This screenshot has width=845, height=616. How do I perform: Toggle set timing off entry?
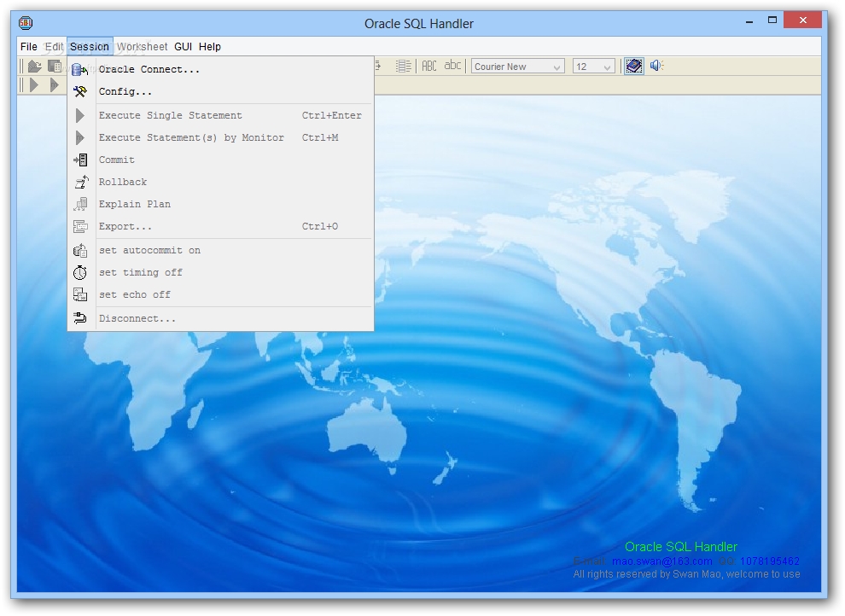pos(220,272)
